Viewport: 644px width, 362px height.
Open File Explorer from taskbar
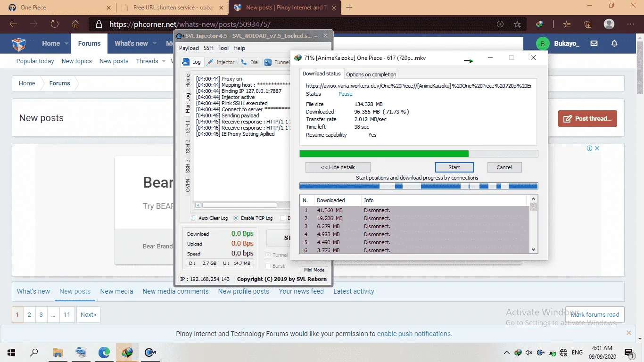[x=58, y=352]
